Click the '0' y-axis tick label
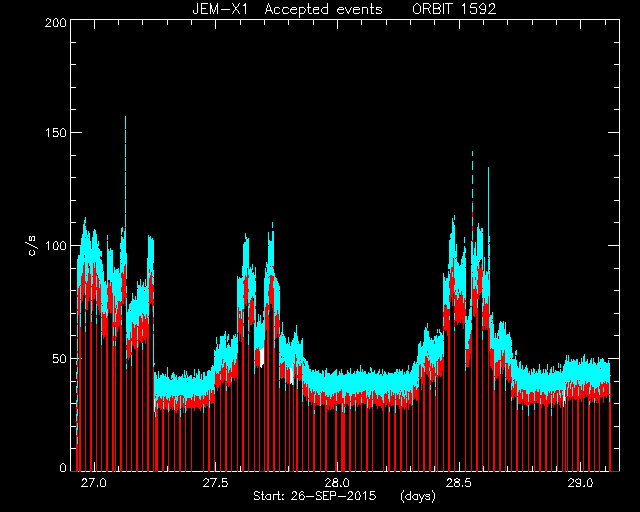 pos(63,467)
